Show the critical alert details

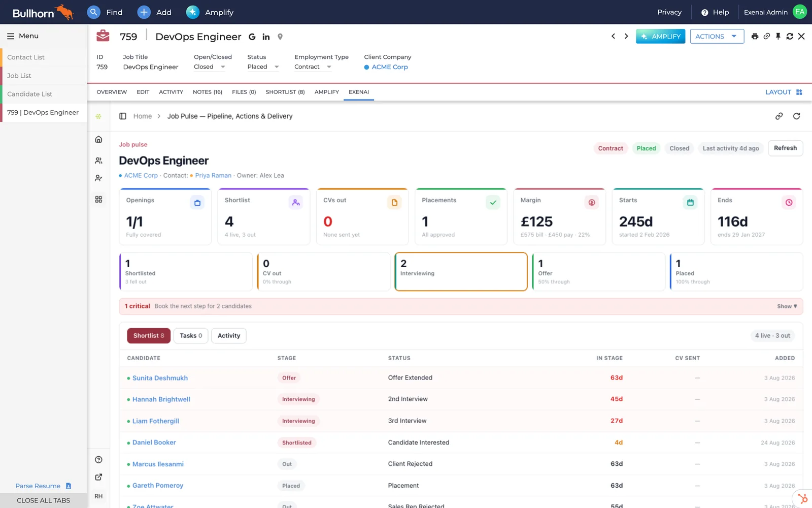787,306
